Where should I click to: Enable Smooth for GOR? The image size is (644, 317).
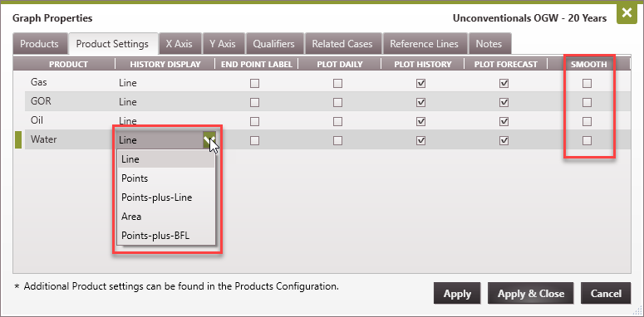[587, 102]
